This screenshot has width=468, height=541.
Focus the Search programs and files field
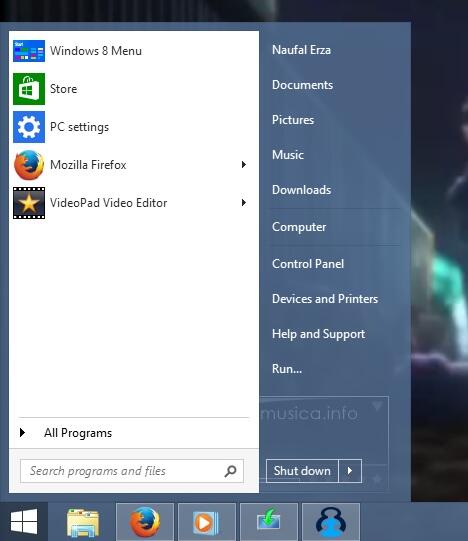[132, 471]
